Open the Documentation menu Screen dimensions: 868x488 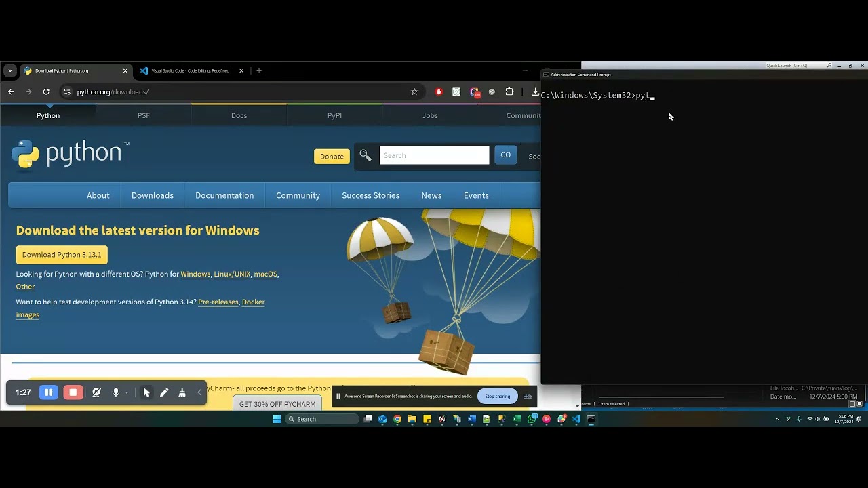tap(224, 195)
